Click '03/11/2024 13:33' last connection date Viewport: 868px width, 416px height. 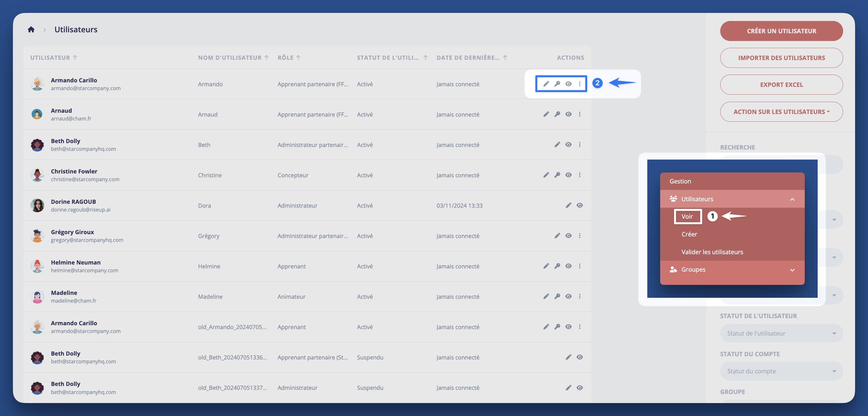(x=459, y=205)
